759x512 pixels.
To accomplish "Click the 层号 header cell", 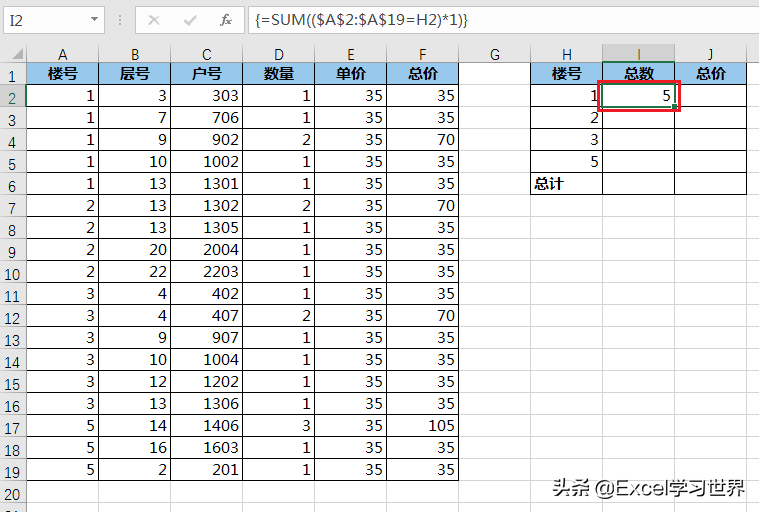I will click(x=135, y=74).
